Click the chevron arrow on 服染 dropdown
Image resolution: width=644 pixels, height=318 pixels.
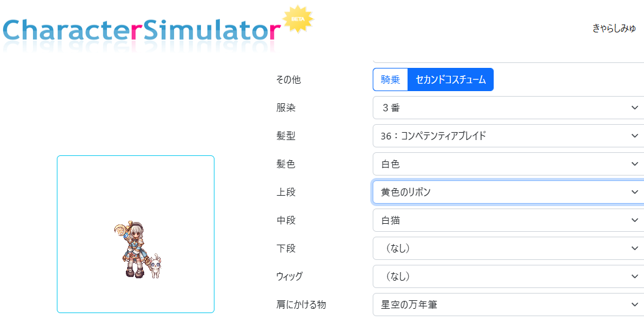point(634,108)
